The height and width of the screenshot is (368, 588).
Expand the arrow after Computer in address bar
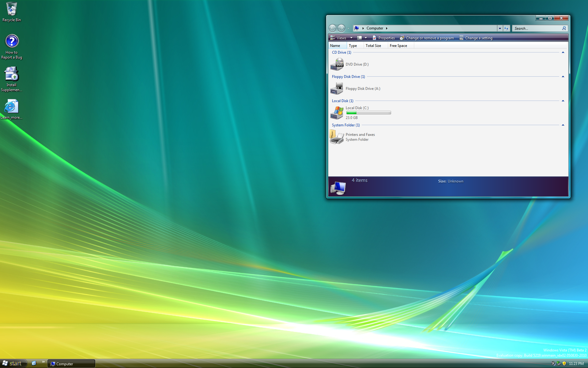387,28
